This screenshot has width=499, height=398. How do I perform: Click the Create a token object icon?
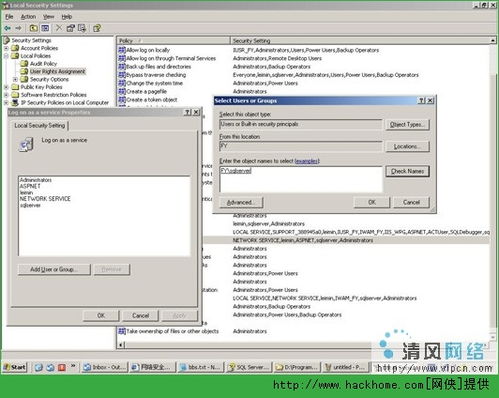(122, 100)
